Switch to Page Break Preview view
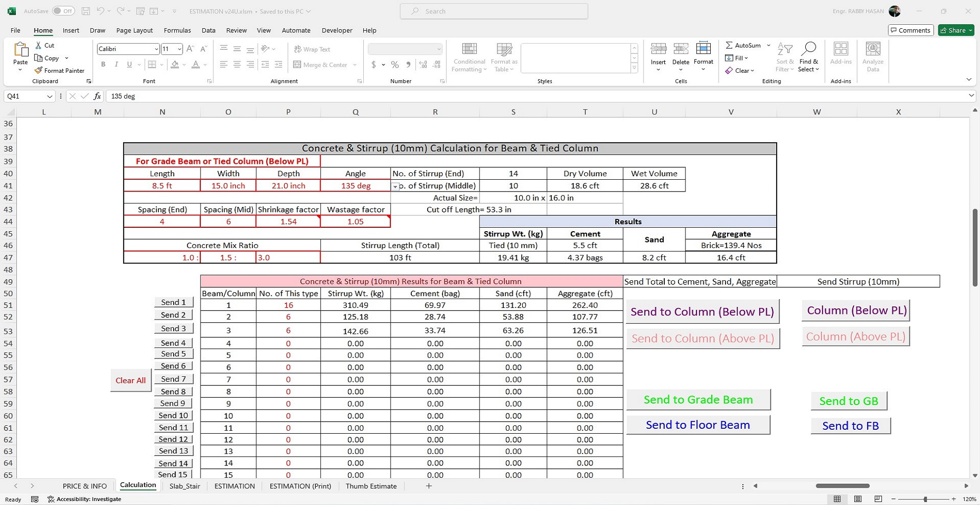This screenshot has width=980, height=505. tap(878, 499)
